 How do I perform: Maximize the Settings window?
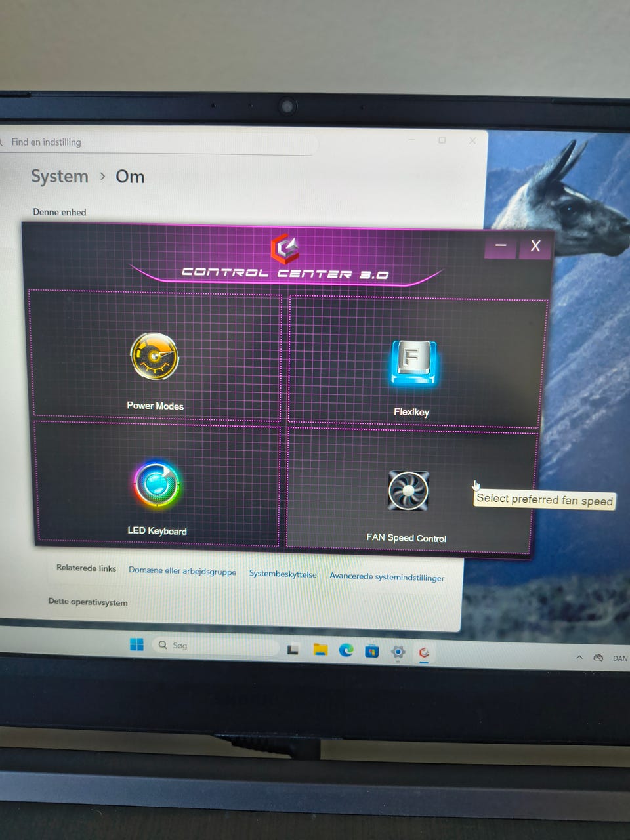[x=442, y=140]
